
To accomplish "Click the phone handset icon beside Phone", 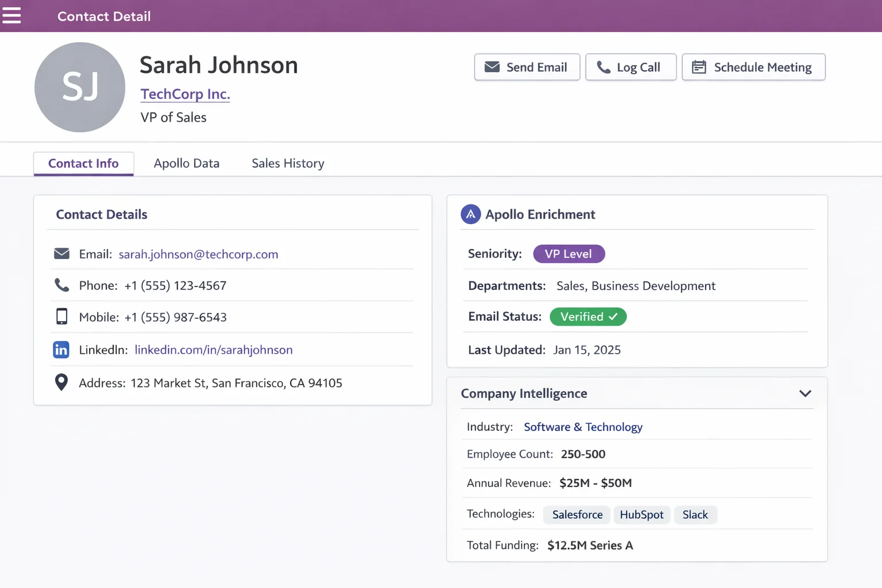I will pyautogui.click(x=61, y=285).
